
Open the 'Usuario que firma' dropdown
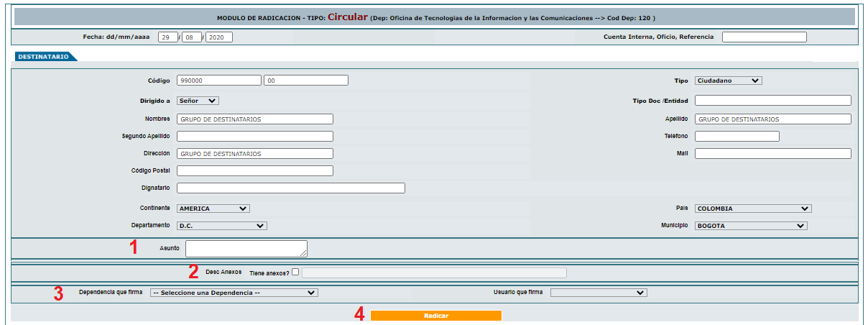[x=599, y=293]
